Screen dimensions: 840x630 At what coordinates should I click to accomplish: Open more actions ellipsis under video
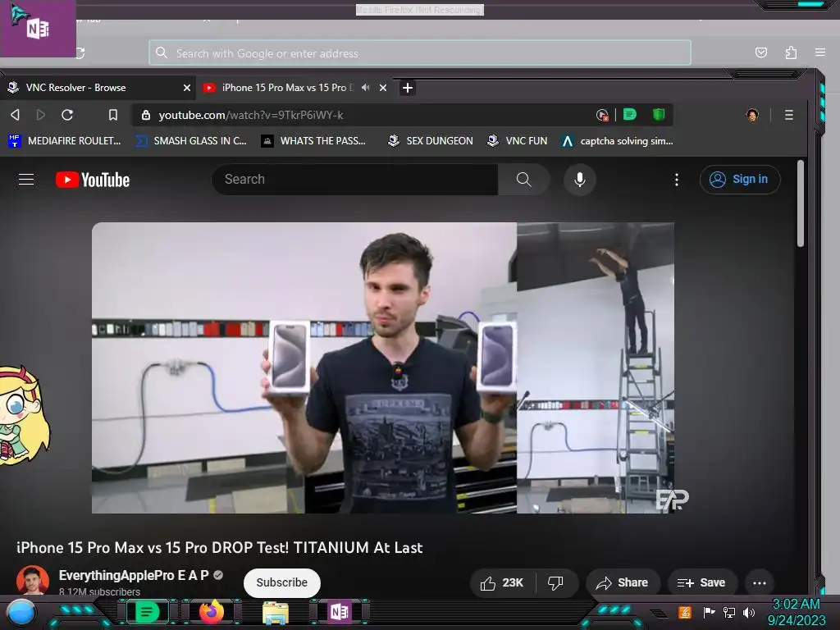(x=759, y=583)
